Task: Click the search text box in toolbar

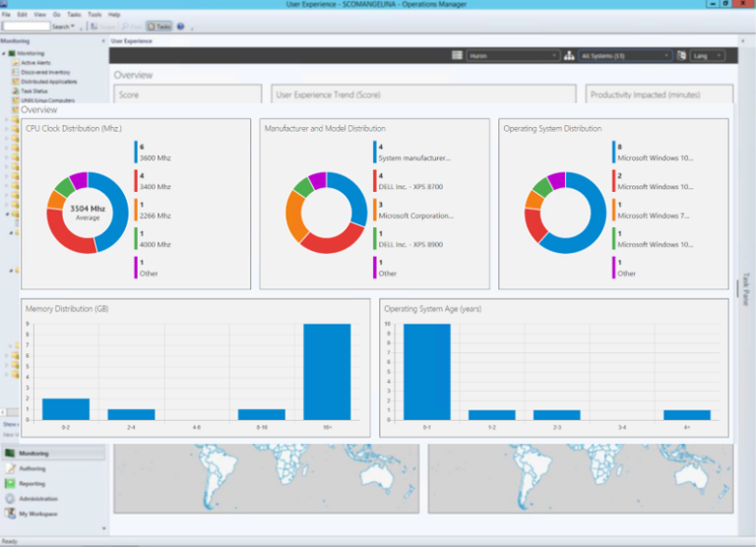Action: pyautogui.click(x=26, y=26)
